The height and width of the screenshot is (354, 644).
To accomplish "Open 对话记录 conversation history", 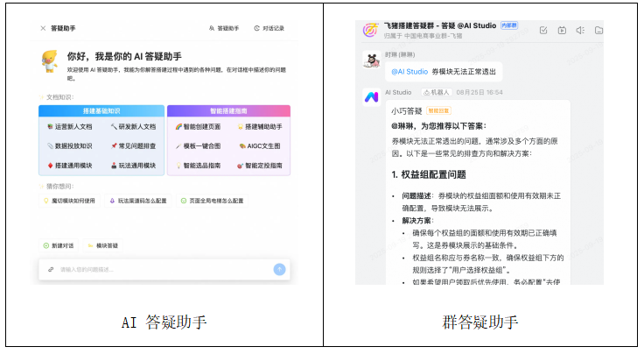I will click(269, 28).
